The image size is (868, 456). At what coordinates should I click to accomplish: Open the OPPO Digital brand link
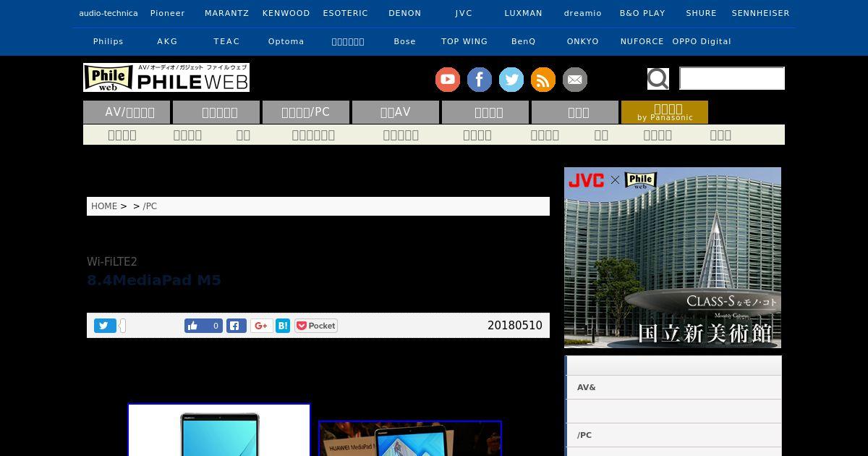pos(702,41)
